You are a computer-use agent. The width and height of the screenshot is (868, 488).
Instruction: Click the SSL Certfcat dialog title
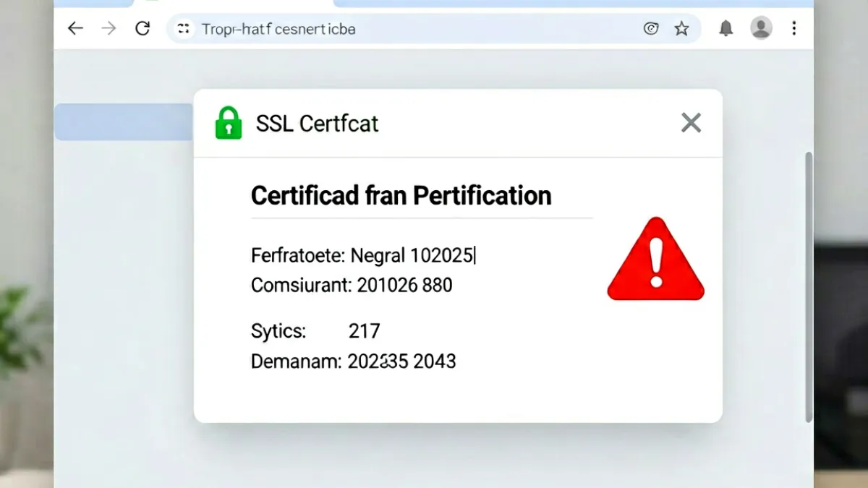(x=317, y=124)
